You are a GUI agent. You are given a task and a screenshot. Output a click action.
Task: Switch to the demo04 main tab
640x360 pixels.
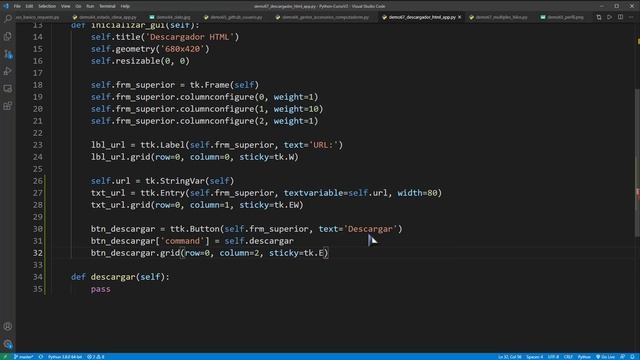click(170, 17)
